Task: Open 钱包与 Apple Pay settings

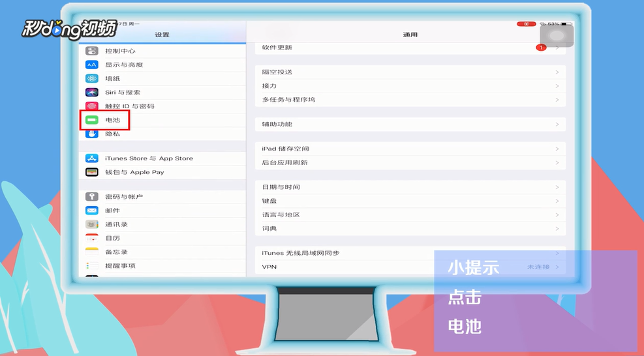Action: point(162,172)
